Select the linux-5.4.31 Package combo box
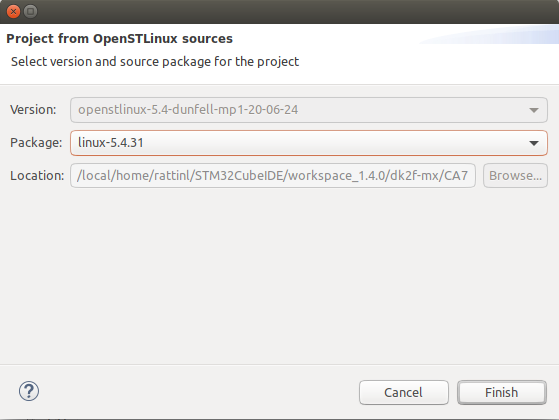The image size is (559, 420). coord(309,143)
